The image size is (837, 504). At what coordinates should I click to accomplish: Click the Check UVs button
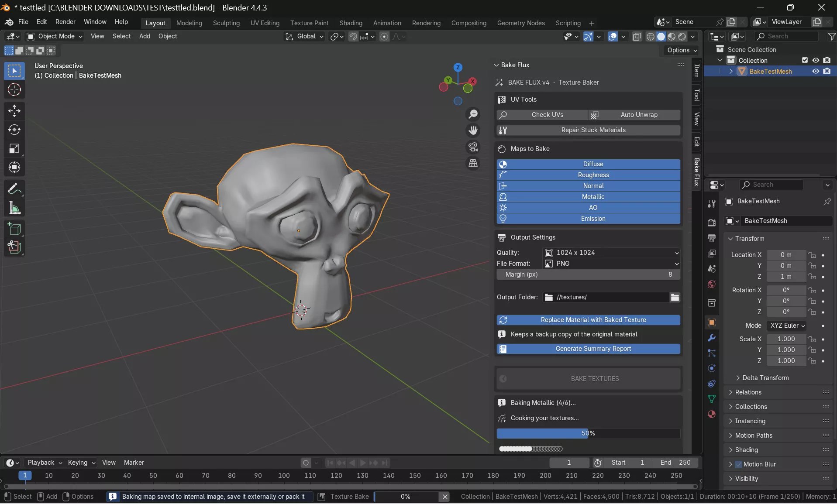tap(542, 115)
